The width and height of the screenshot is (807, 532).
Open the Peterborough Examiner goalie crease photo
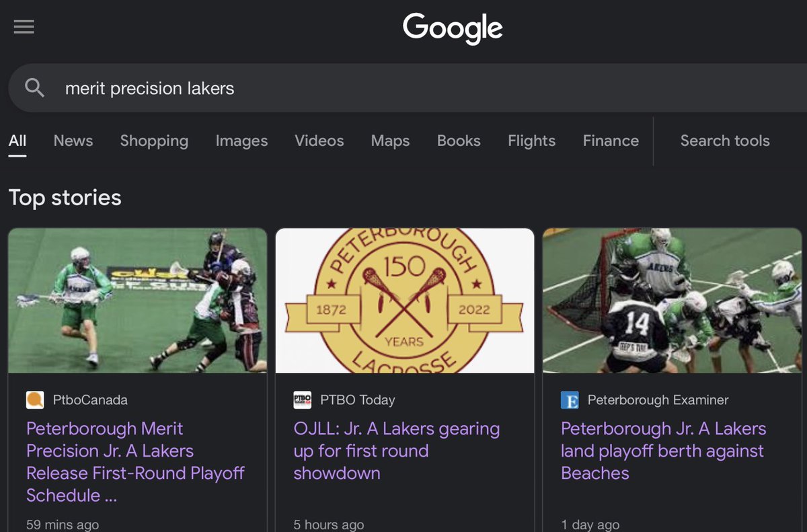click(x=672, y=301)
